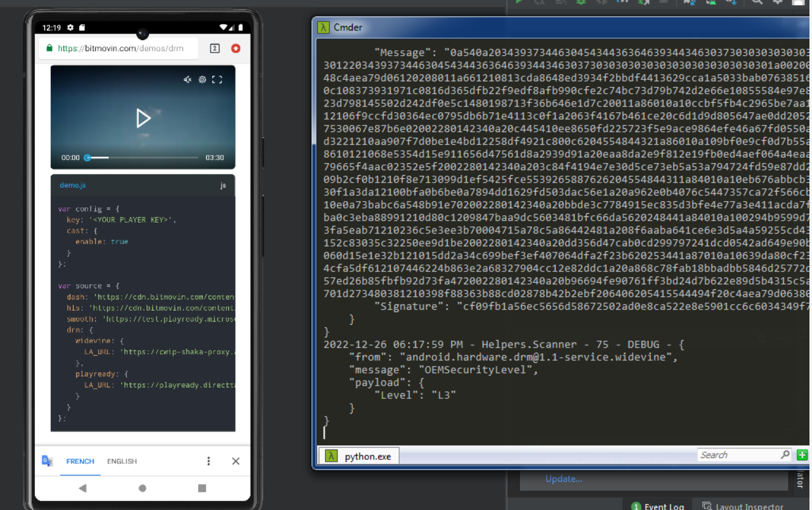This screenshot has width=812, height=510.
Task: Click the 03:30 duration label
Action: pyautogui.click(x=214, y=157)
